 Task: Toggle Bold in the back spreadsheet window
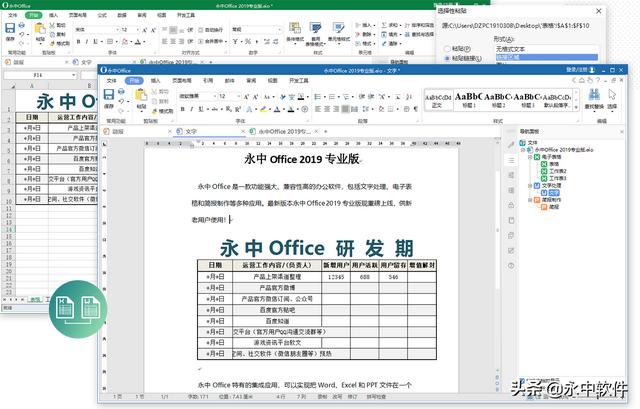(x=78, y=41)
